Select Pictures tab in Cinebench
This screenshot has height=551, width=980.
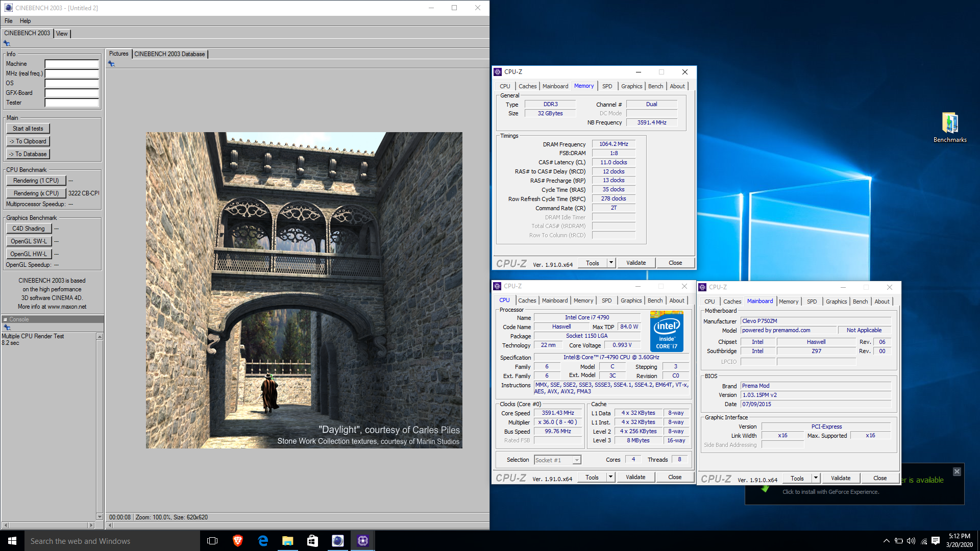pyautogui.click(x=118, y=54)
